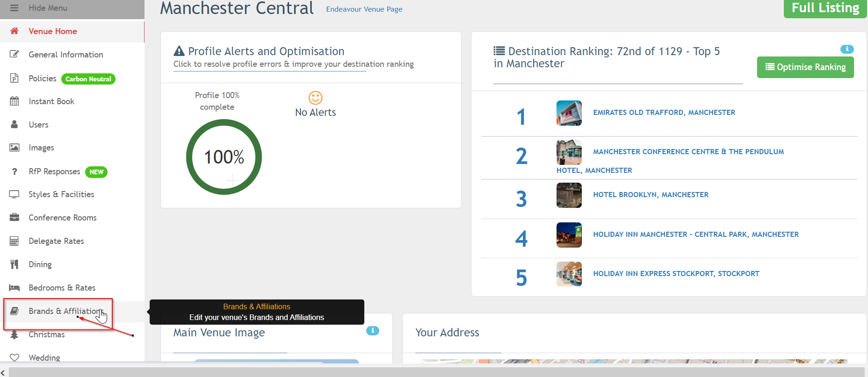
Task: Click the RfP Responses question mark icon
Action: (14, 171)
